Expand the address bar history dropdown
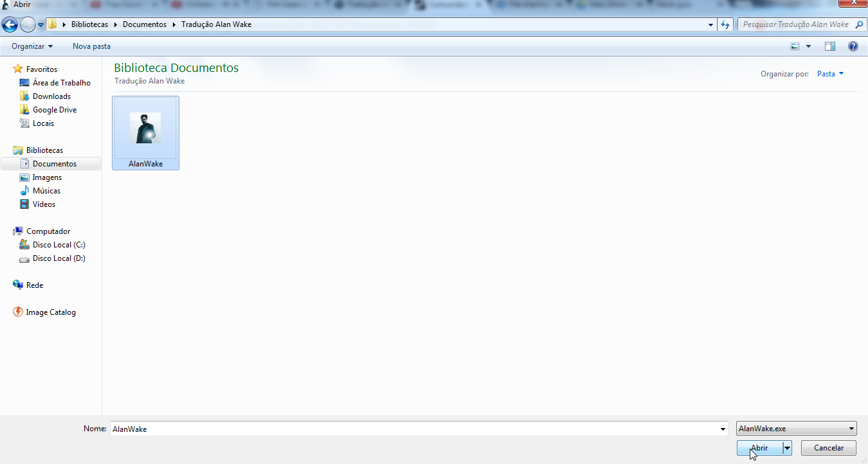The height and width of the screenshot is (464, 868). tap(710, 25)
